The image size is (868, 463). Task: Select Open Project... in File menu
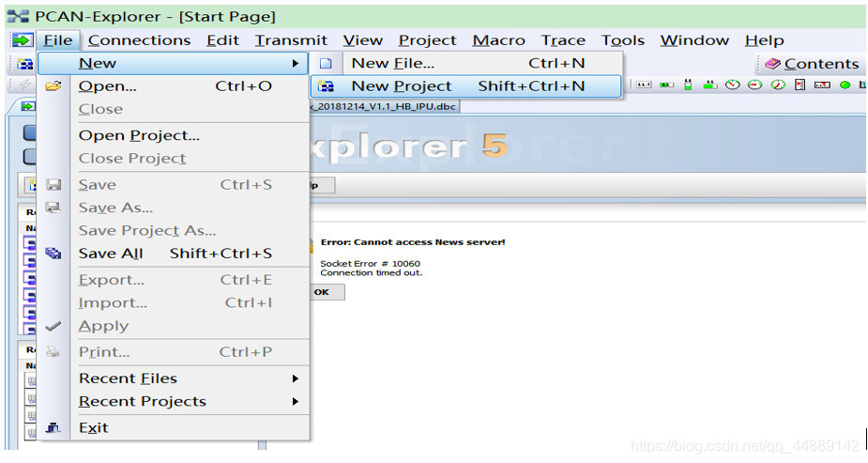[174, 135]
